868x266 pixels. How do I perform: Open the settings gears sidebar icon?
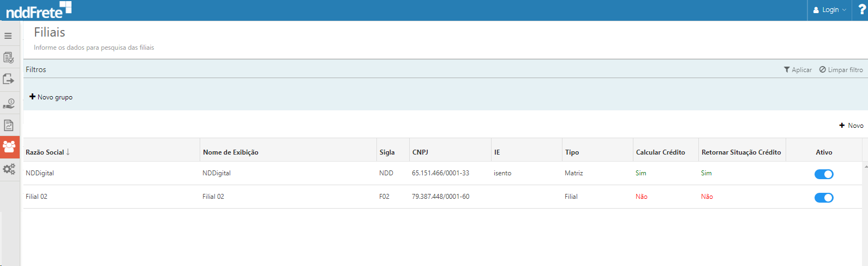(9, 169)
